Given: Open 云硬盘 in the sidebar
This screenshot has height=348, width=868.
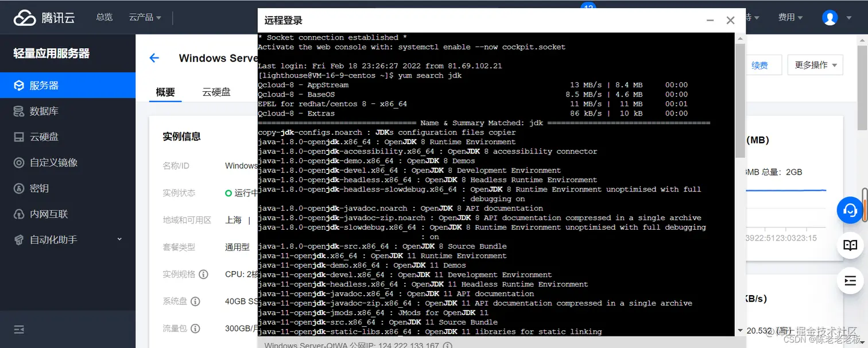Looking at the screenshot, I should coord(68,137).
